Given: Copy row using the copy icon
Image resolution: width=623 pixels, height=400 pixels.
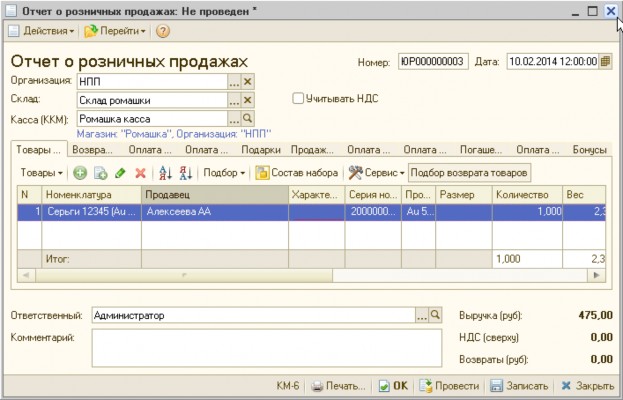Looking at the screenshot, I should tap(101, 173).
